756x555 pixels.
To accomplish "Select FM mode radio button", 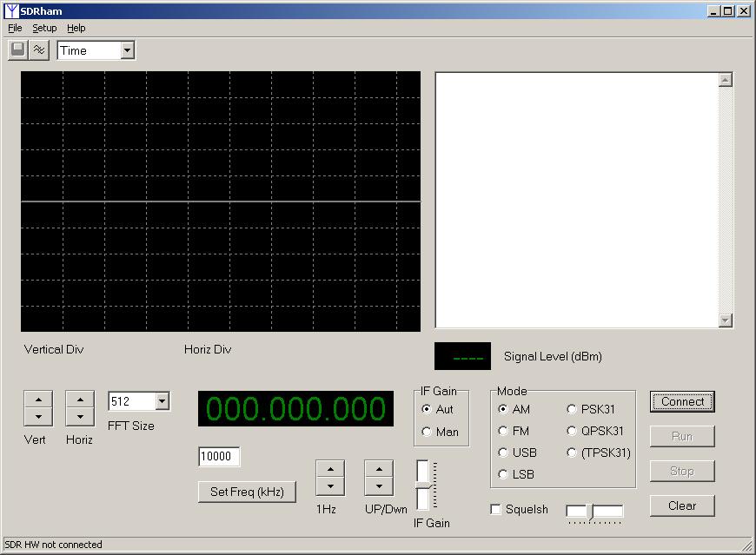I will click(503, 431).
